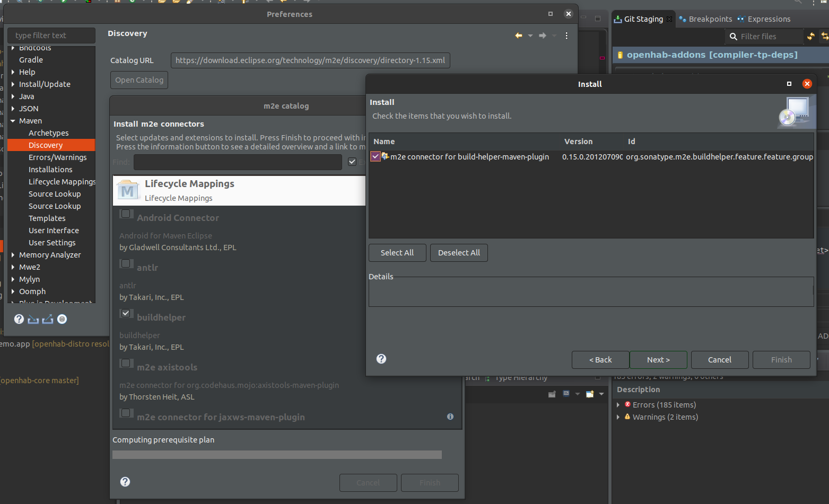Expand Errors (185 items) in Description panel

point(618,404)
